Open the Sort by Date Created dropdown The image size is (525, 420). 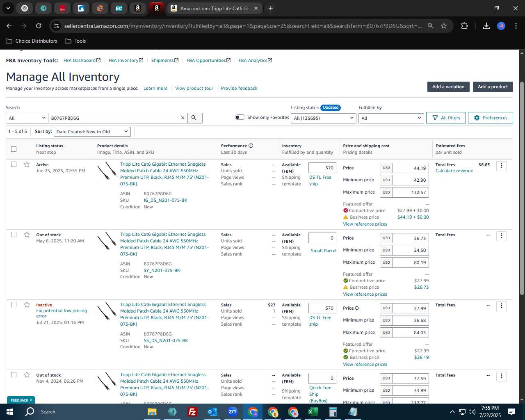[92, 132]
